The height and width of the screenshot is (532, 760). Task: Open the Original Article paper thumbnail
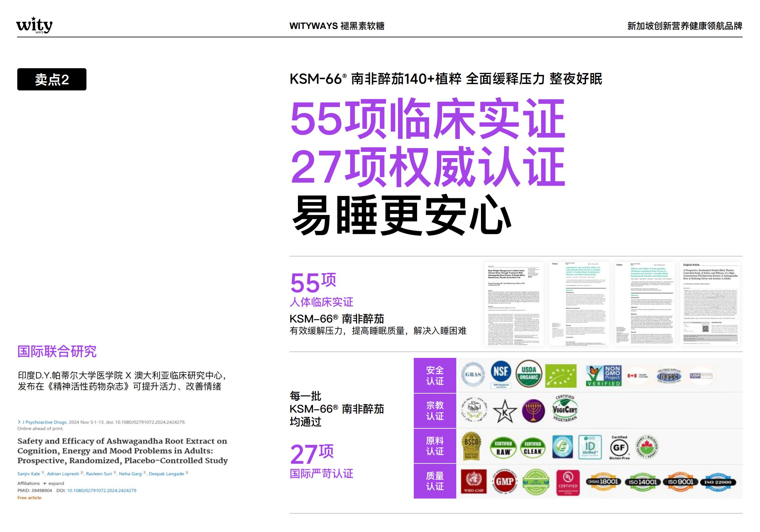tap(710, 303)
